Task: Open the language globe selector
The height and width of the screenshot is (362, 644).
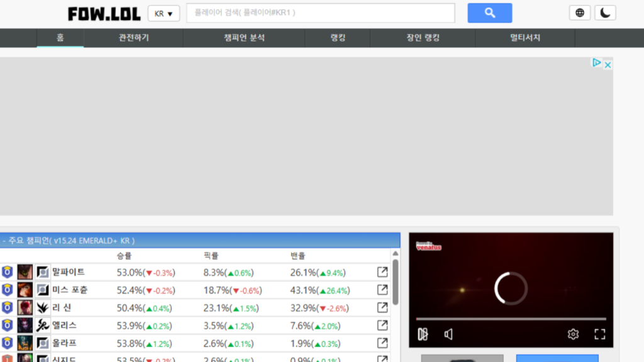Action: (579, 13)
